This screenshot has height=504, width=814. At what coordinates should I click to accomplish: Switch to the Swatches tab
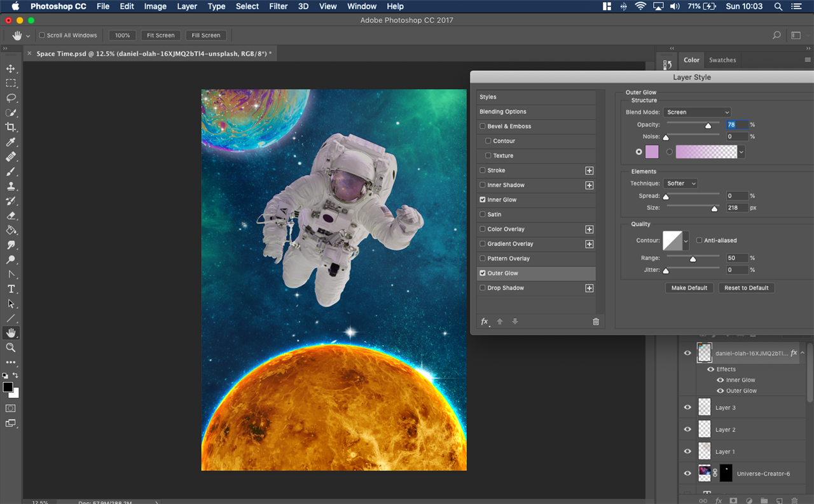coord(722,60)
